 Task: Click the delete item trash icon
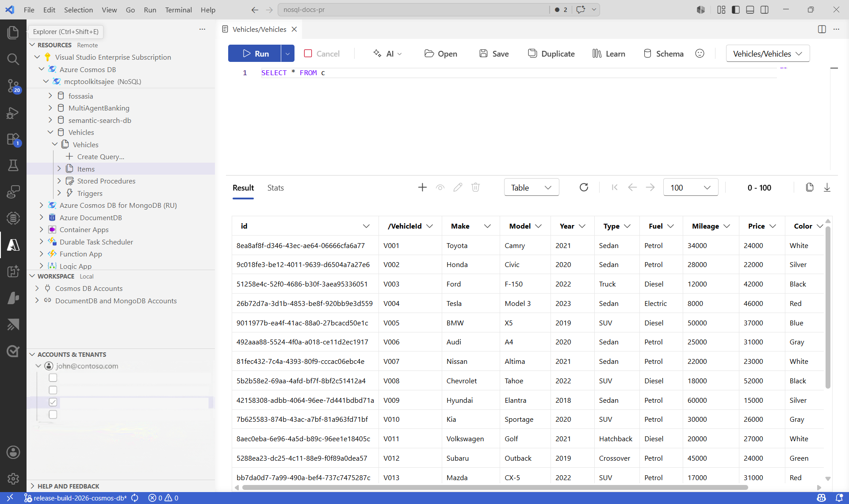coord(475,187)
